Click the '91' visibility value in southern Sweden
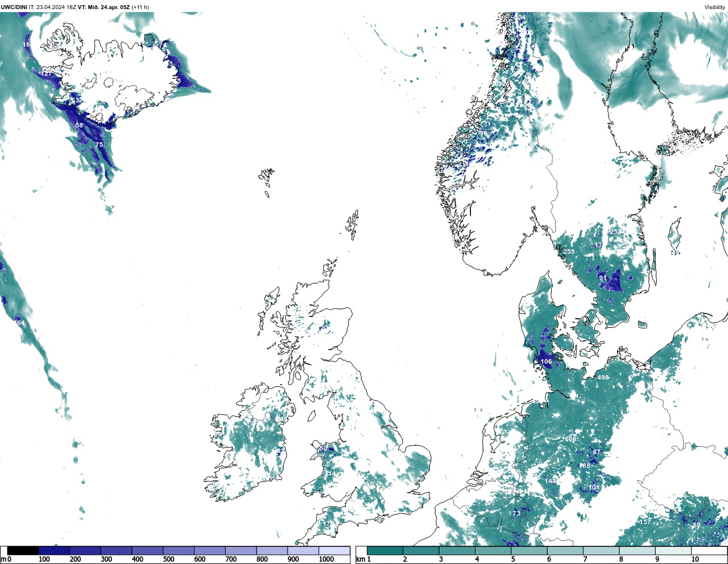Image resolution: width=728 pixels, height=564 pixels. point(603,278)
